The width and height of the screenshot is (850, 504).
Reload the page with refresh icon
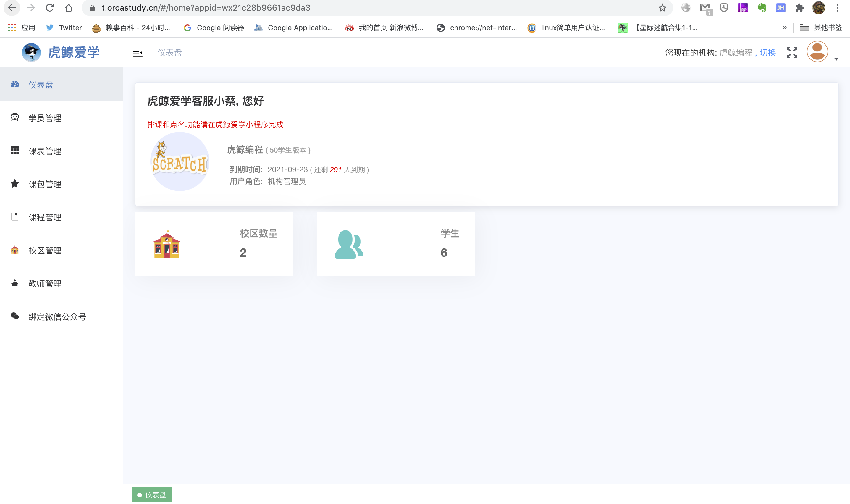click(50, 7)
